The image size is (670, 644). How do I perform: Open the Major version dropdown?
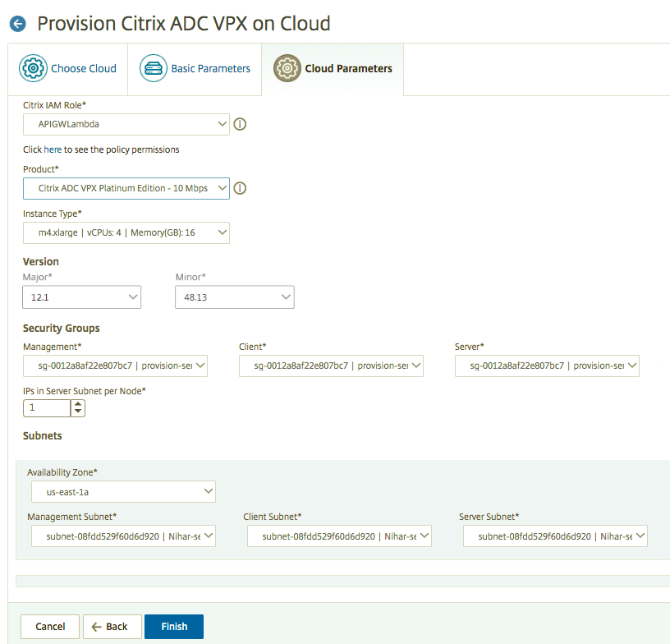(81, 297)
